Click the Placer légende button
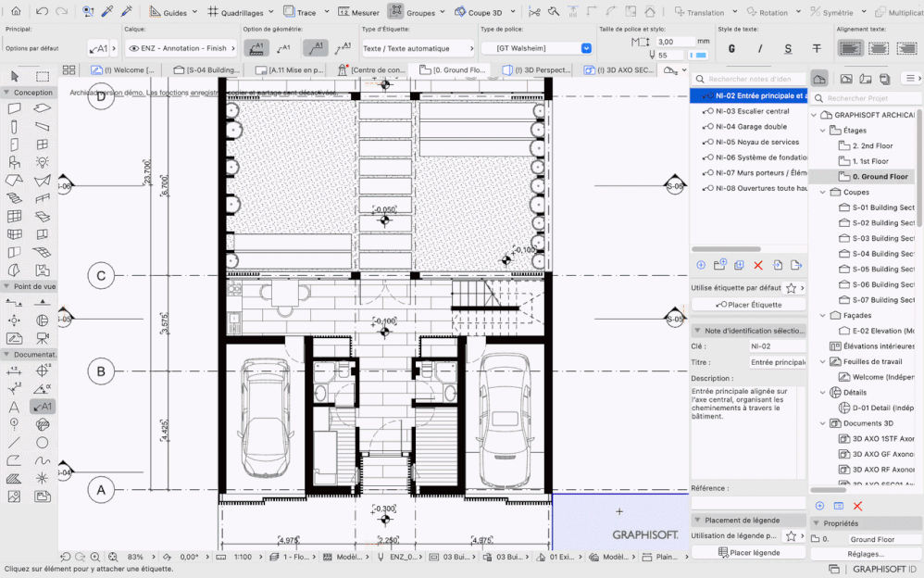924x578 pixels. (748, 553)
